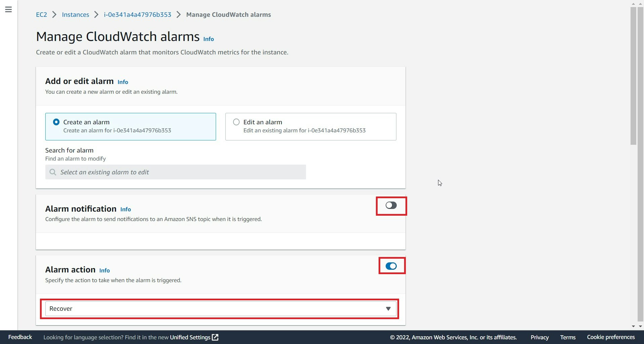644x344 pixels.
Task: Open Unified Settings via external link icon
Action: coord(215,337)
